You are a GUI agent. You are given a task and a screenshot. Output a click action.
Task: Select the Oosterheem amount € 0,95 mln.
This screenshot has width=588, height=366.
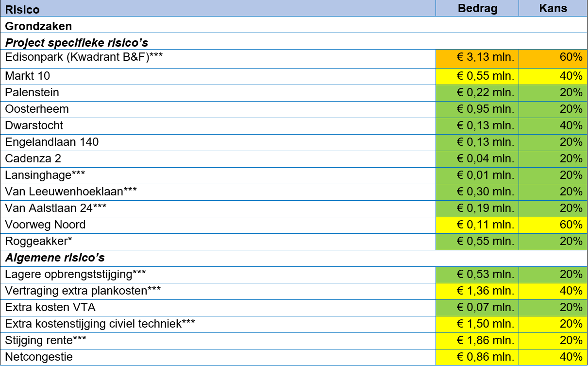tap(477, 109)
